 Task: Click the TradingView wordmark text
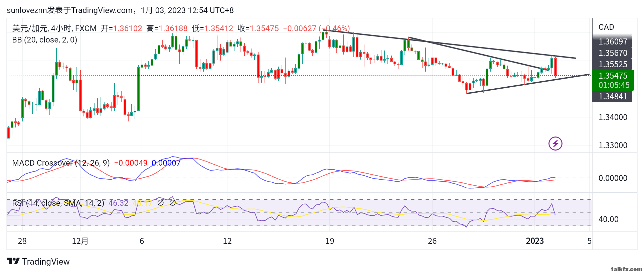tap(46, 262)
